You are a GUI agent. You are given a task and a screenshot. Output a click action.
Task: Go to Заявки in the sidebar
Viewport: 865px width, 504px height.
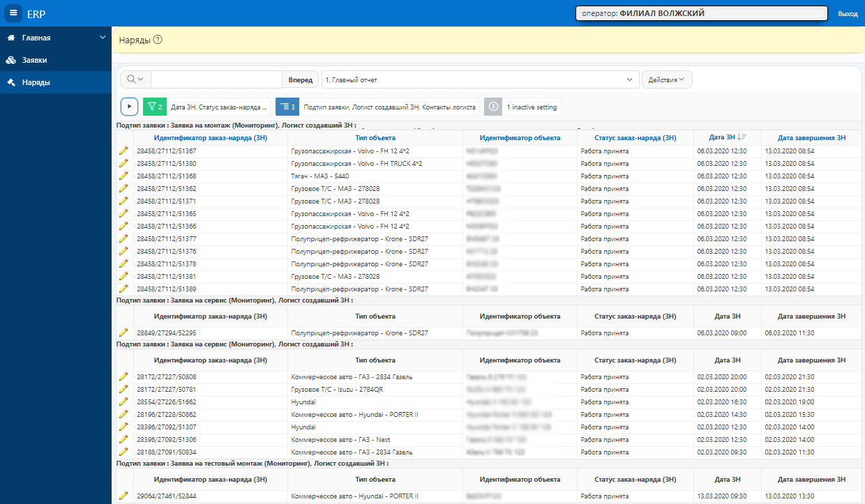[34, 60]
